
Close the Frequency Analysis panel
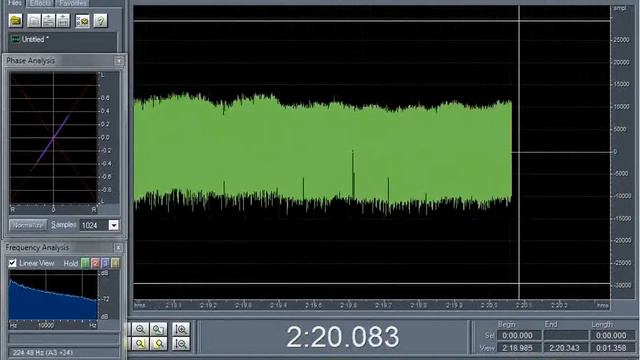pyautogui.click(x=118, y=248)
